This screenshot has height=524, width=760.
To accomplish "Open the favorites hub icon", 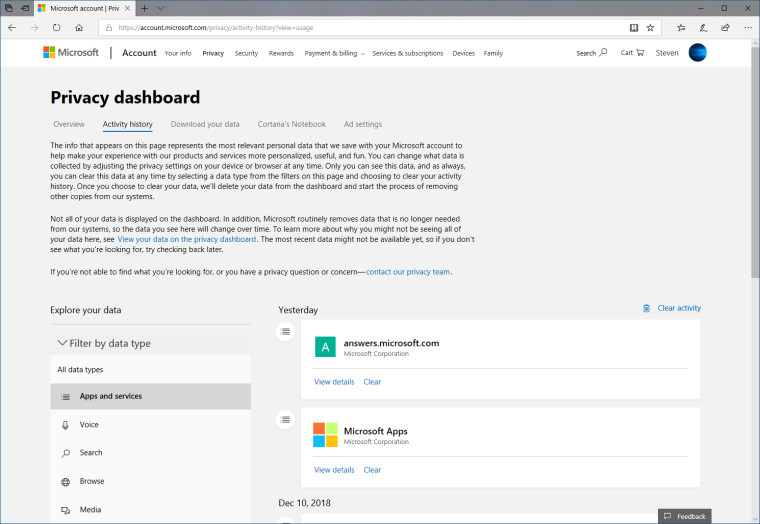I will (681, 28).
